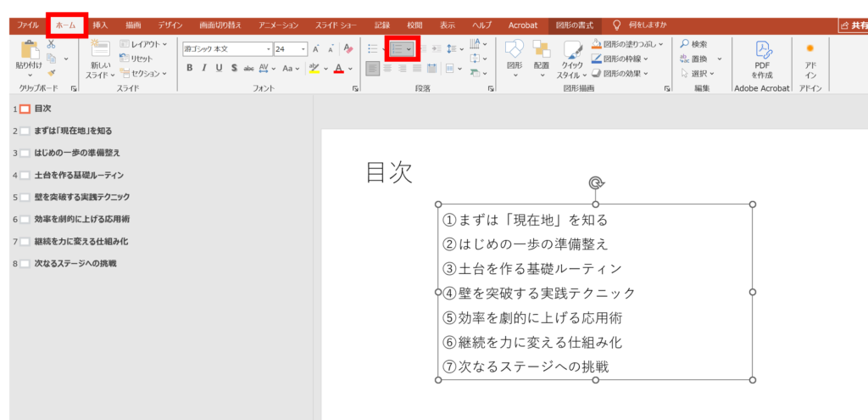Click the rotation handle above the text box
Image resolution: width=868 pixels, height=420 pixels.
[x=595, y=182]
